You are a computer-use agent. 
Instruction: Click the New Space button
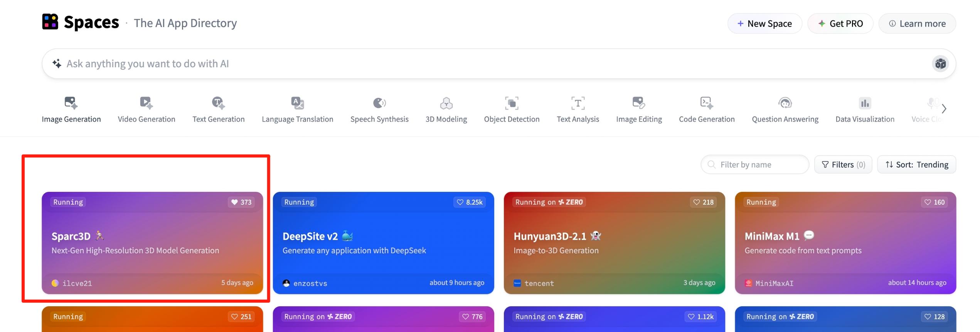pyautogui.click(x=764, y=24)
